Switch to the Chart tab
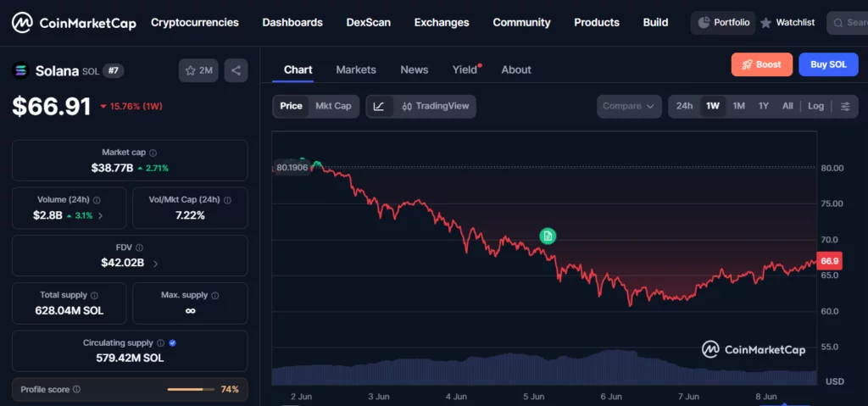Image resolution: width=868 pixels, height=406 pixels. tap(298, 70)
